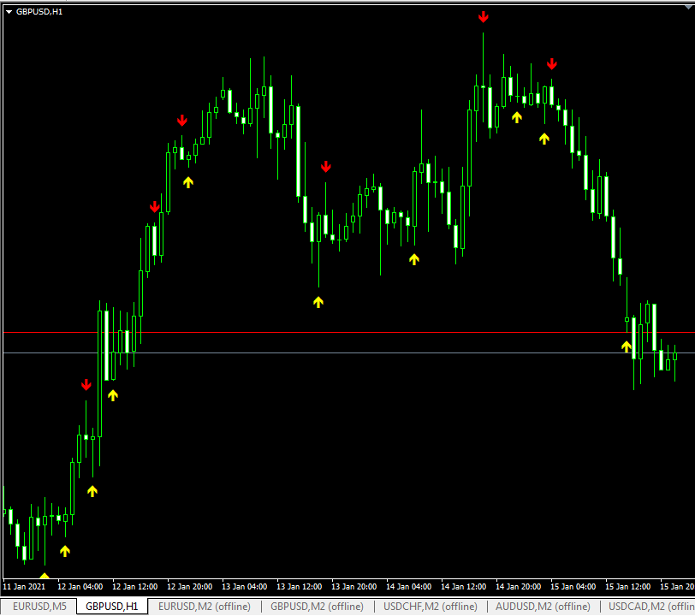Click the '12 Jan 04:00' time label

pyautogui.click(x=80, y=587)
